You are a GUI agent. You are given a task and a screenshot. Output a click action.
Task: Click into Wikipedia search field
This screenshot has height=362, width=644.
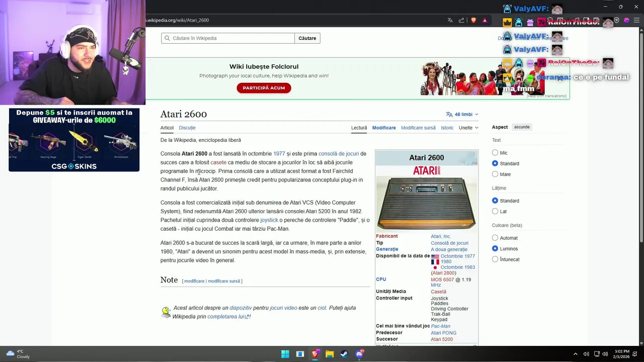[228, 38]
